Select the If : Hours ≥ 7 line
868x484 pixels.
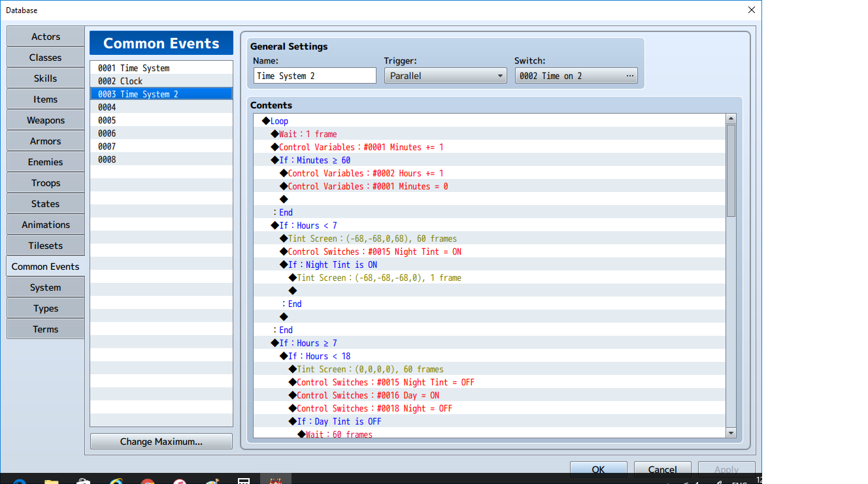click(490, 343)
